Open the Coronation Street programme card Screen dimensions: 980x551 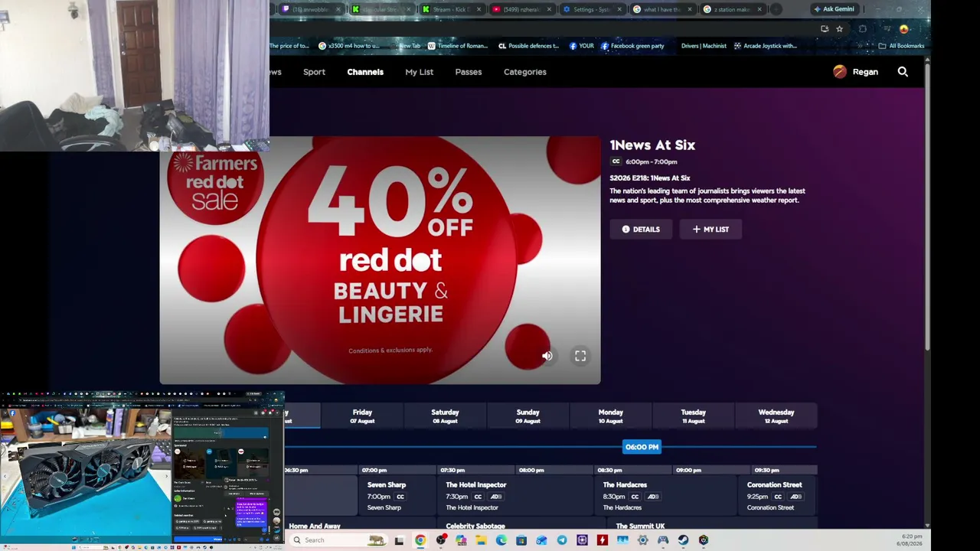(778, 496)
